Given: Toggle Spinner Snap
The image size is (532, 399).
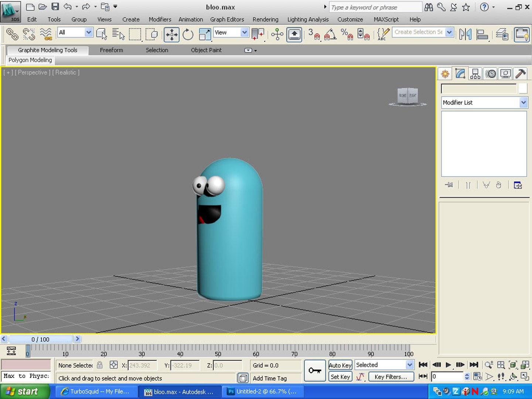Looking at the screenshot, I should pos(364,34).
